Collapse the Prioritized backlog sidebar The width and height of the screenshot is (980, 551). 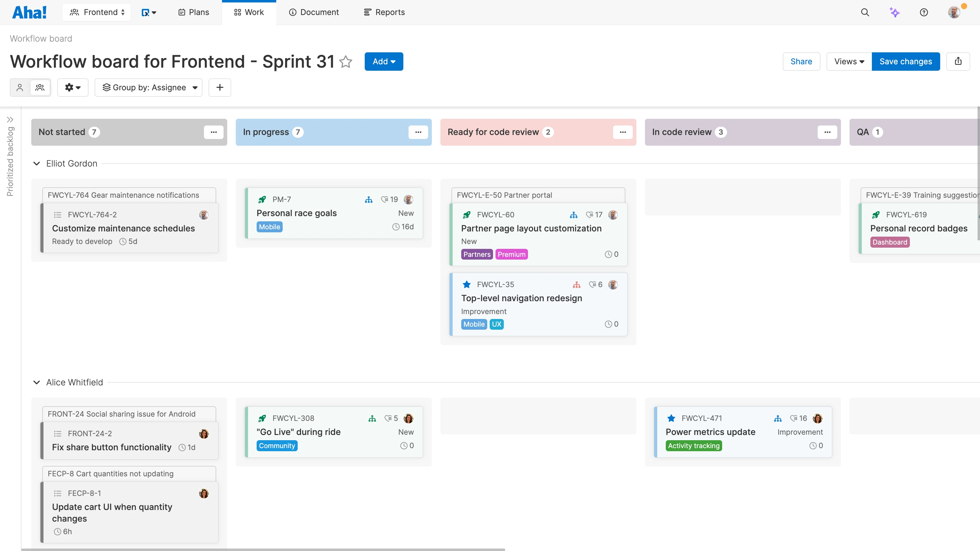(11, 119)
